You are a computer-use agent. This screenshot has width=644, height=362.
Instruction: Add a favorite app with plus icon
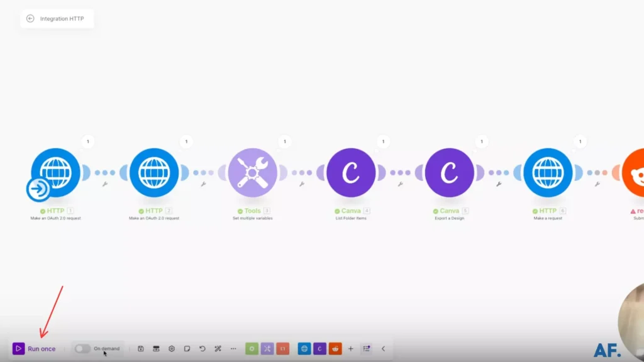(x=351, y=348)
